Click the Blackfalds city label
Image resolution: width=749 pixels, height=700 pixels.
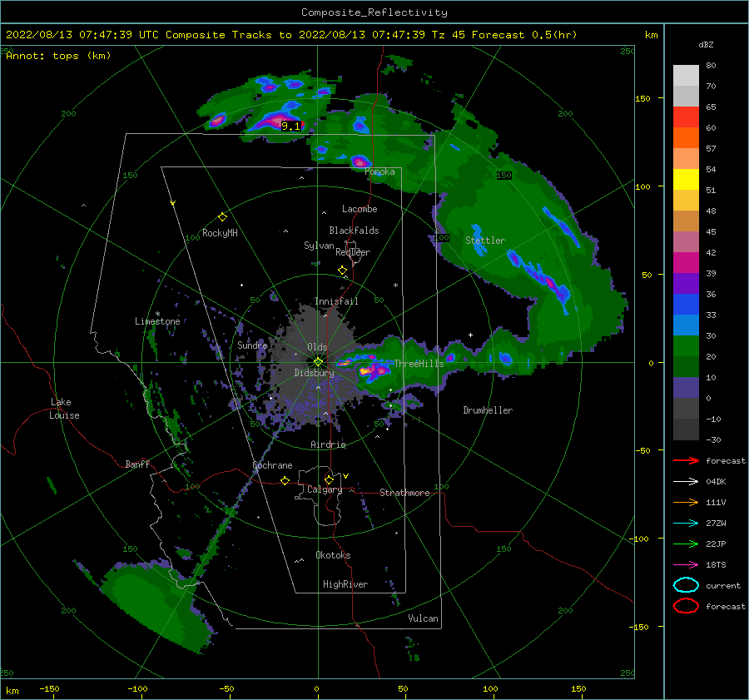354,231
